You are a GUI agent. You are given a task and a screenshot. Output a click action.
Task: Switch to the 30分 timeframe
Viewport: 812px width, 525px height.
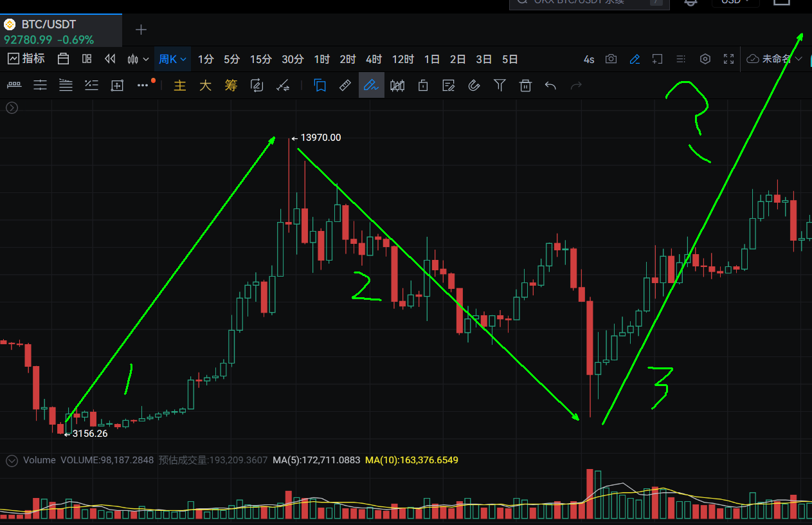pos(293,59)
